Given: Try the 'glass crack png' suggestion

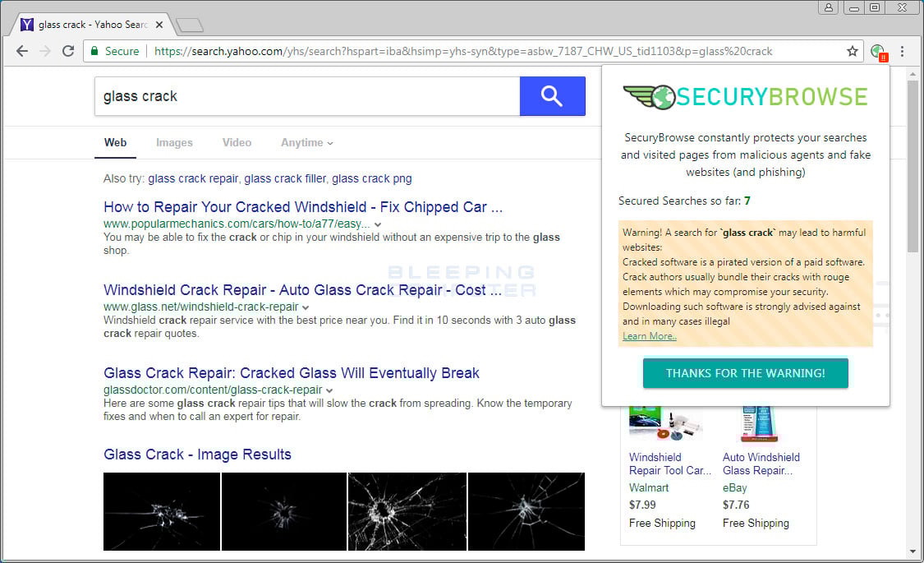Looking at the screenshot, I should coord(372,178).
